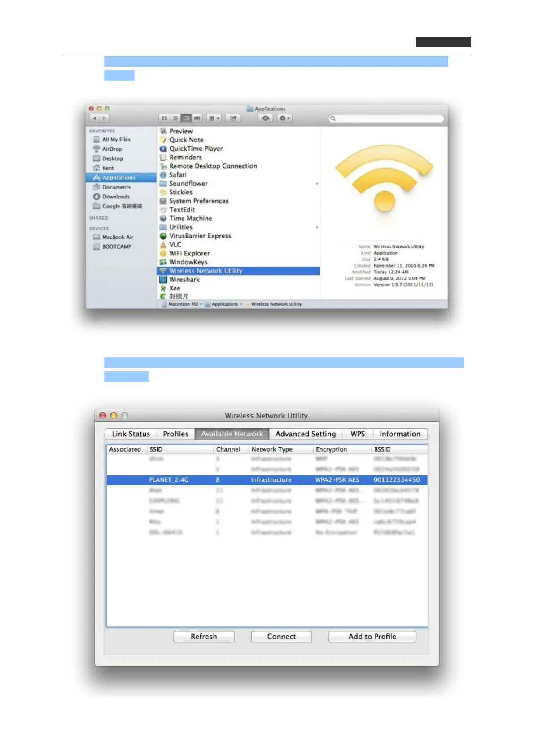Select the PLANET_2.4G network row
The width and height of the screenshot is (534, 756).
coord(267,480)
